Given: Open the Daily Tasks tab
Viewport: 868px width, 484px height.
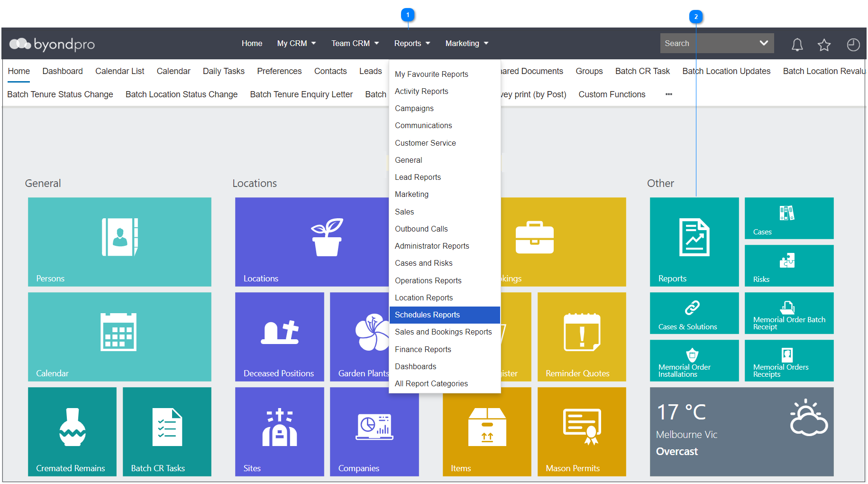Looking at the screenshot, I should (224, 71).
